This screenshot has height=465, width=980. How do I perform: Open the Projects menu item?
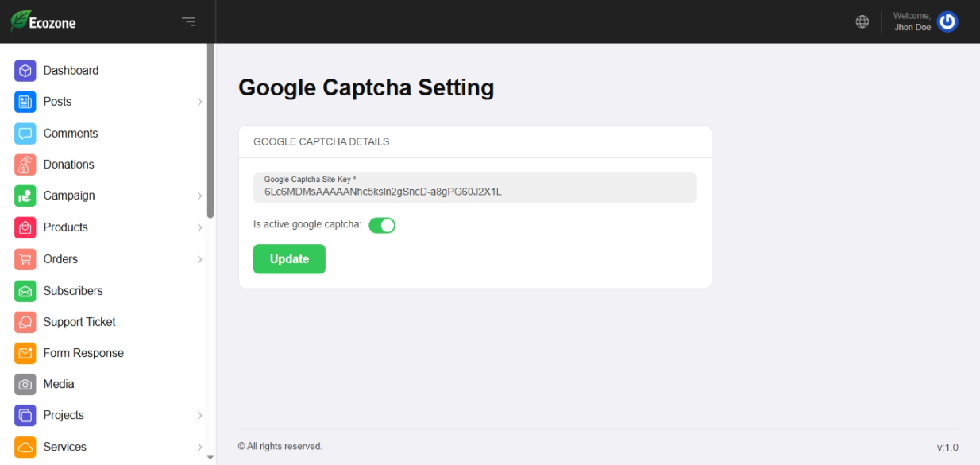pyautogui.click(x=64, y=415)
